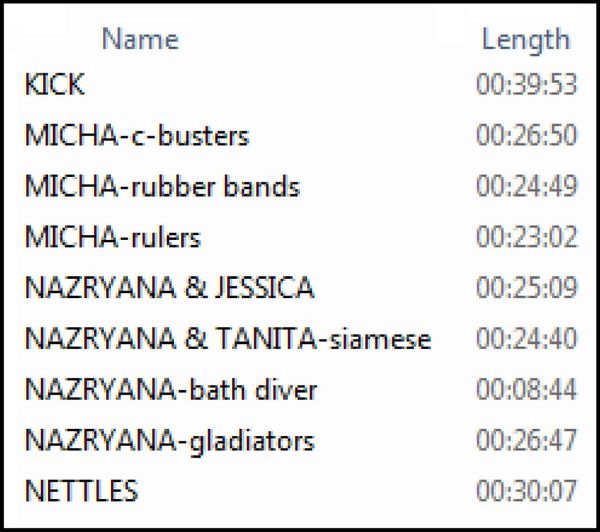The image size is (600, 532).
Task: Click the 00:08:44 length value
Action: coord(527,389)
